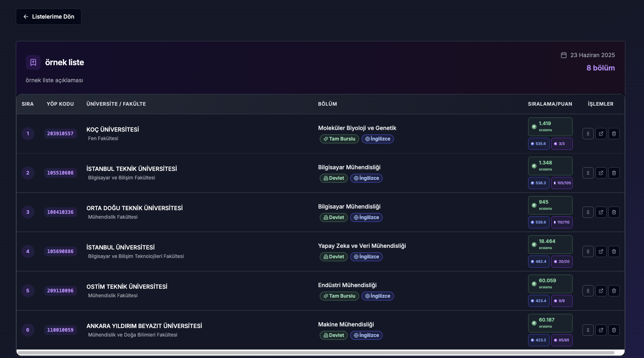Image resolution: width=644 pixels, height=358 pixels.
Task: Click drag handle icon in Koç Üniversitesi row
Action: tap(588, 134)
